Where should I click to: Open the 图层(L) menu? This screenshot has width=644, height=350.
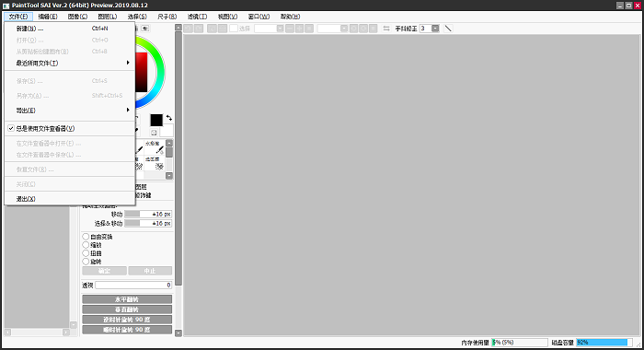pyautogui.click(x=108, y=17)
